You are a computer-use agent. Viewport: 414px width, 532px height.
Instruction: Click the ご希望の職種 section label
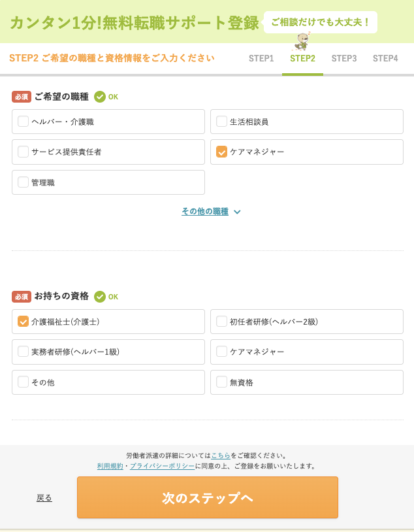click(x=61, y=97)
